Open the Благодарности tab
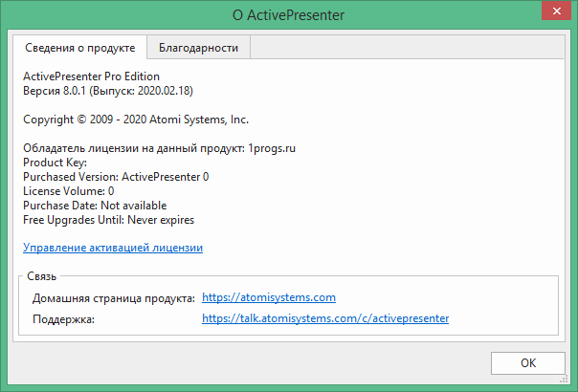Screen dimensions: 578x392 (198, 48)
